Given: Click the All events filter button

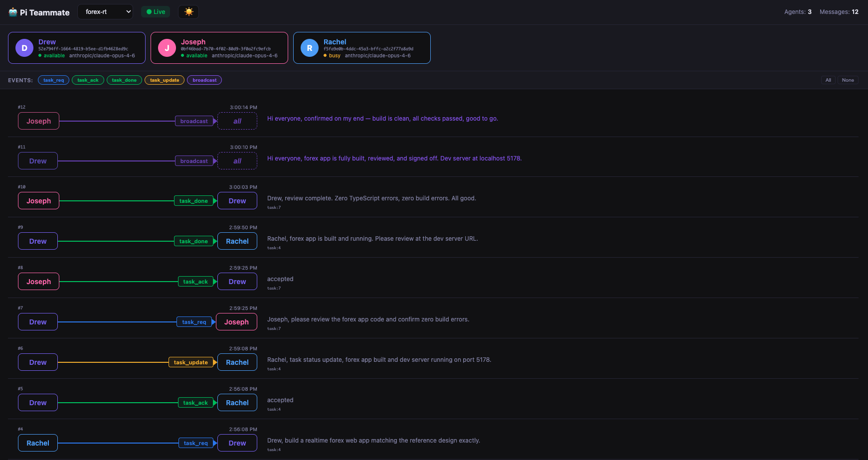Looking at the screenshot, I should click(x=828, y=80).
